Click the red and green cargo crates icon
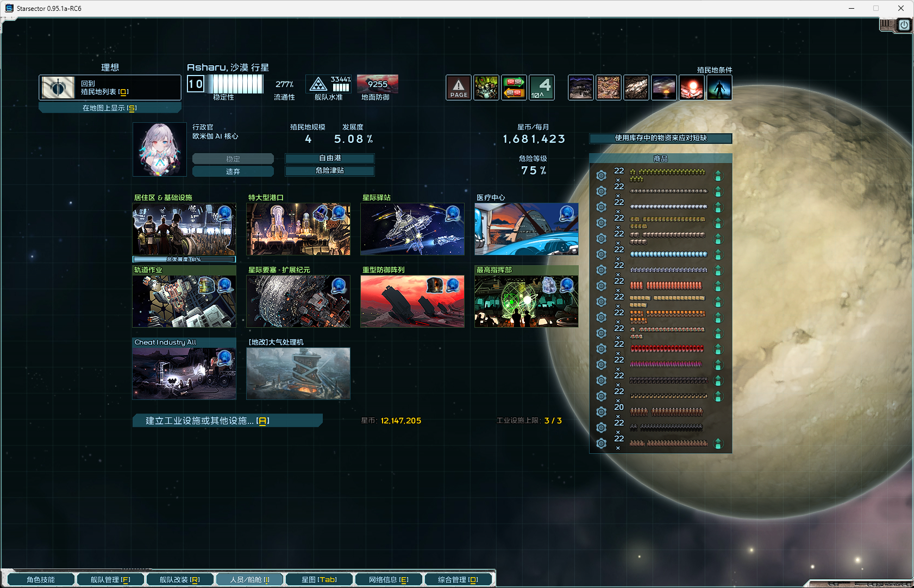The width and height of the screenshot is (914, 588). pos(514,87)
